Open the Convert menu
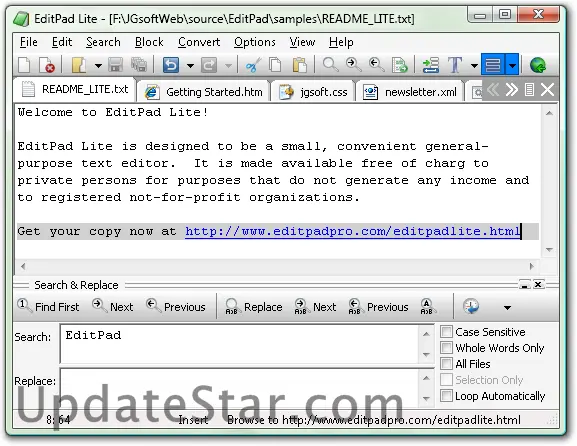The height and width of the screenshot is (446, 577). pos(199,42)
